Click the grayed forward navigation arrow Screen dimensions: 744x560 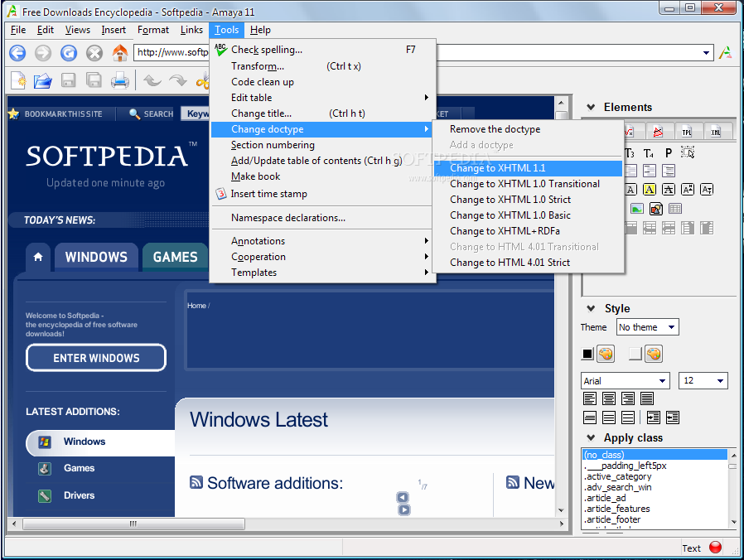(x=43, y=53)
